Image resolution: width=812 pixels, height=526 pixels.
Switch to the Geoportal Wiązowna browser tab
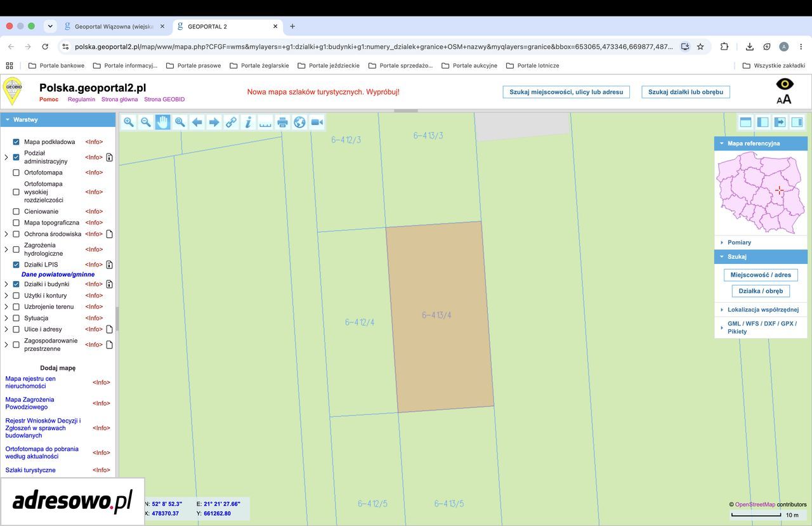(114, 27)
